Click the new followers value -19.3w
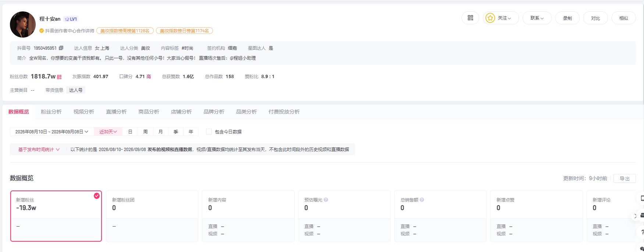Image resolution: width=644 pixels, height=252 pixels. pyautogui.click(x=26, y=208)
